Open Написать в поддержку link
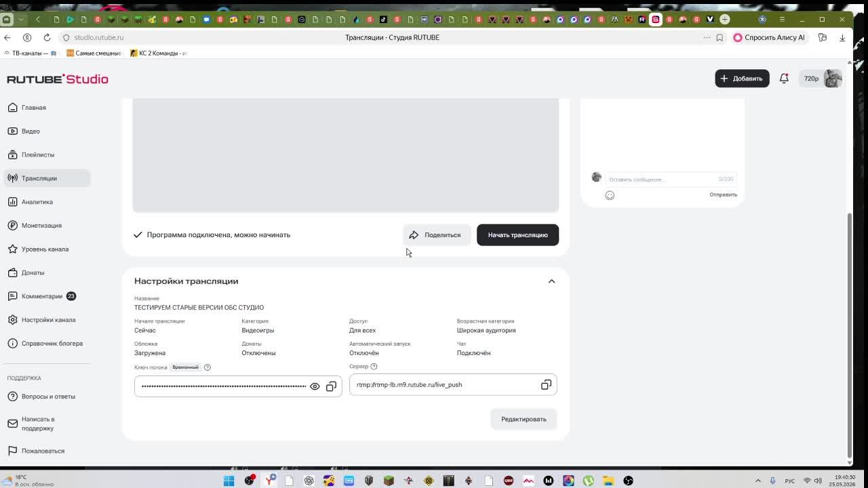The image size is (868, 488). pos(47,424)
